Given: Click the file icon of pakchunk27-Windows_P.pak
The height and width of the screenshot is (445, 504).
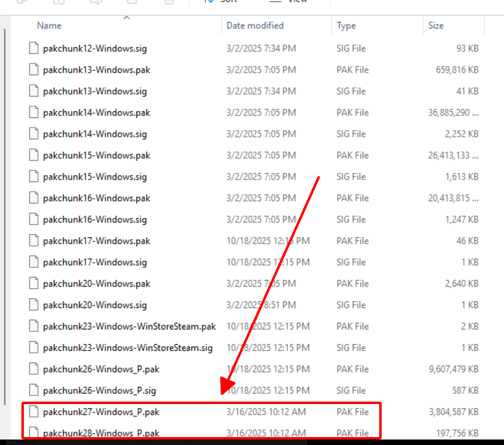Looking at the screenshot, I should pyautogui.click(x=34, y=412).
